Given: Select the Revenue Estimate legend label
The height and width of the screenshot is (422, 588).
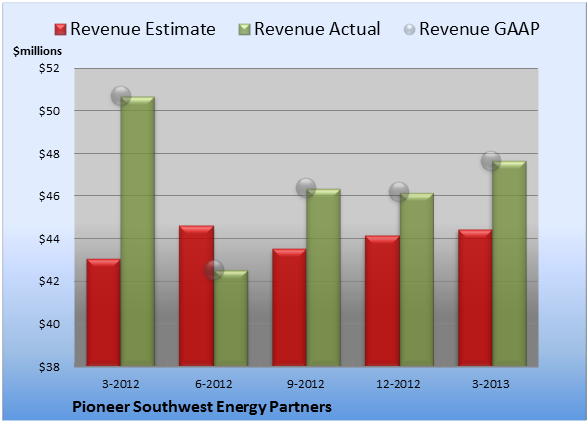Looking at the screenshot, I should 143,29.
